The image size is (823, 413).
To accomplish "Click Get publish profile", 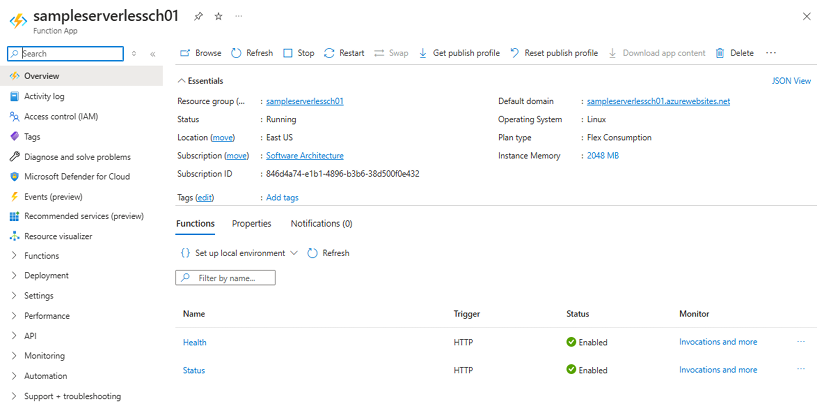I will click(459, 53).
